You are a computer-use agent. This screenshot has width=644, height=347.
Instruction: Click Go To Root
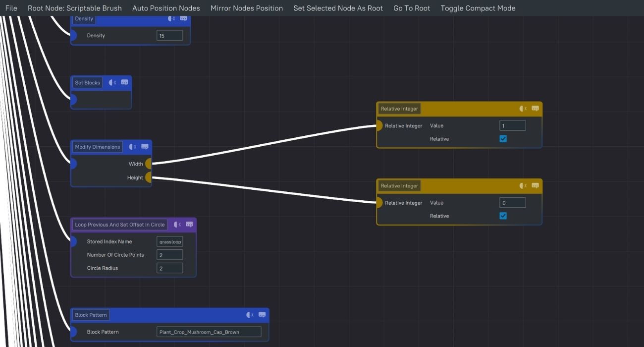[411, 8]
